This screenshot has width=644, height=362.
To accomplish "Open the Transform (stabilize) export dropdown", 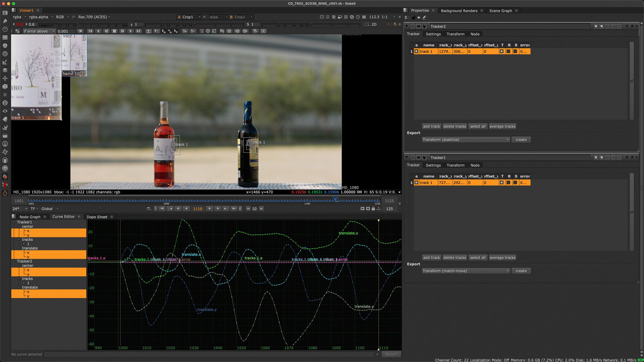I will coord(466,140).
